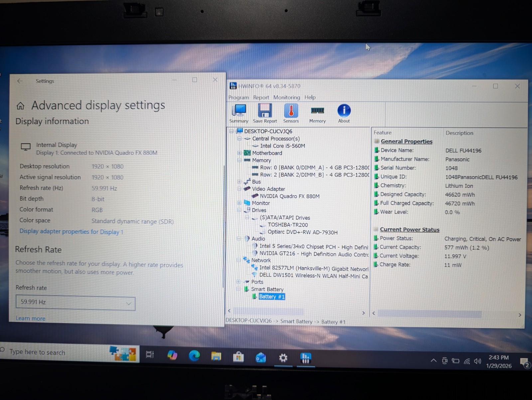Expand the Monitor tree node
The height and width of the screenshot is (400, 532).
(239, 203)
